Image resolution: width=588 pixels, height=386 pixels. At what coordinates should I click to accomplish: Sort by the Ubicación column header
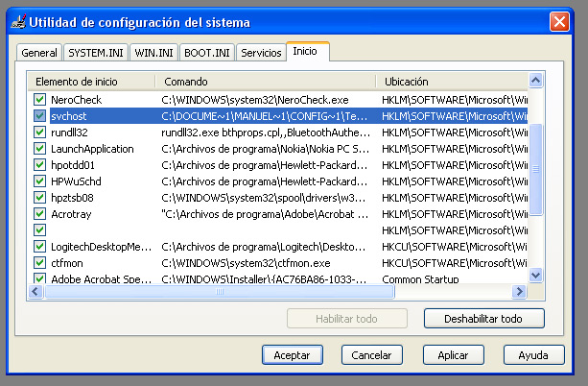click(452, 82)
